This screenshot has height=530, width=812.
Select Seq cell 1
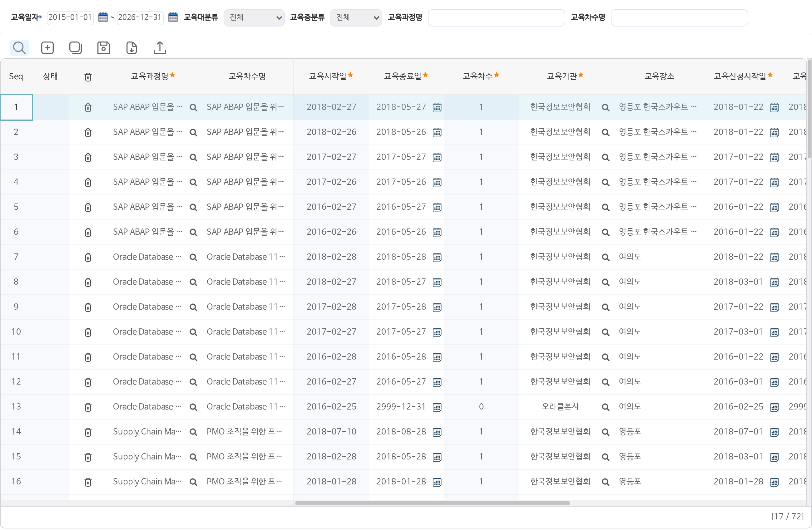[16, 107]
